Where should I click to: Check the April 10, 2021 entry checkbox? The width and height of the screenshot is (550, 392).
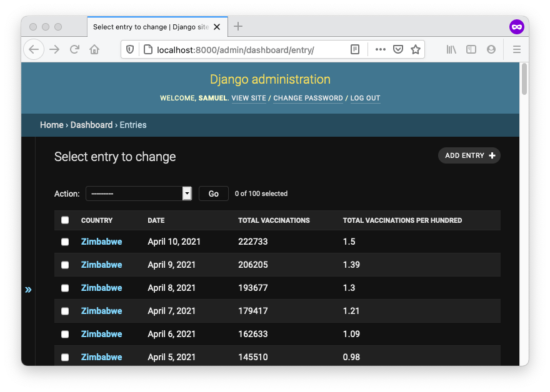pyautogui.click(x=65, y=242)
